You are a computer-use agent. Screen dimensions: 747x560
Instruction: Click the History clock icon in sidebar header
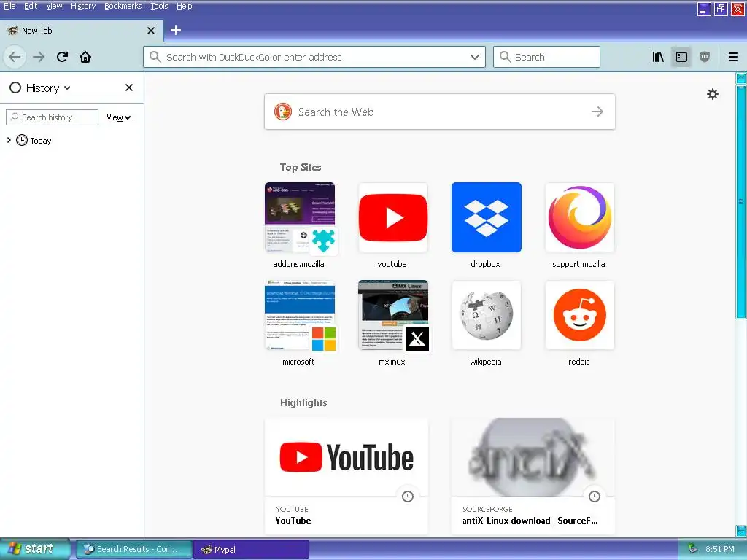pos(15,87)
